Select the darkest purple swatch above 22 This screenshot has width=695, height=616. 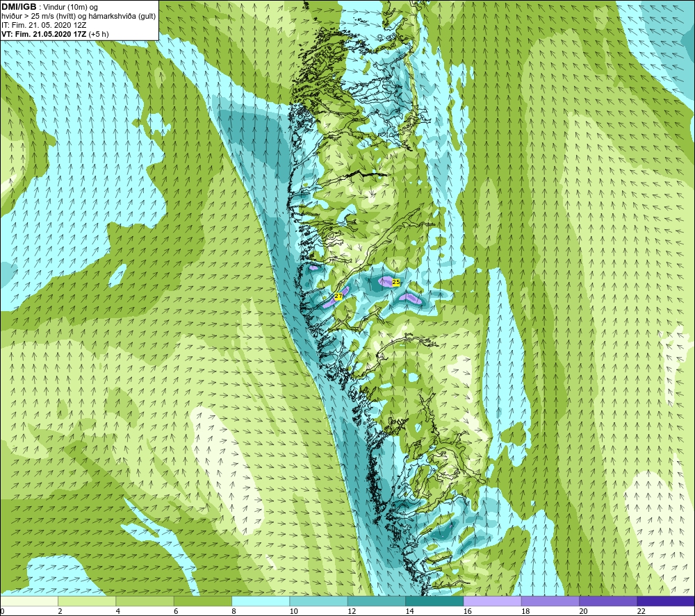tap(666, 601)
